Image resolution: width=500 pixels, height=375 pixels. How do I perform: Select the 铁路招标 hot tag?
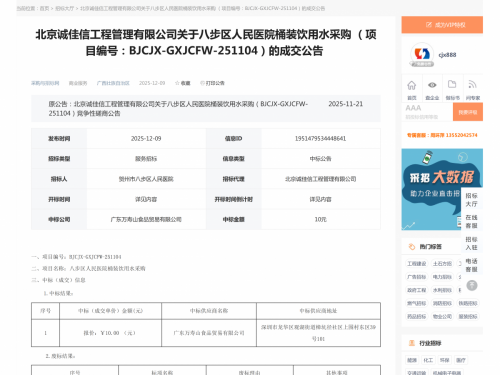pyautogui.click(x=468, y=303)
